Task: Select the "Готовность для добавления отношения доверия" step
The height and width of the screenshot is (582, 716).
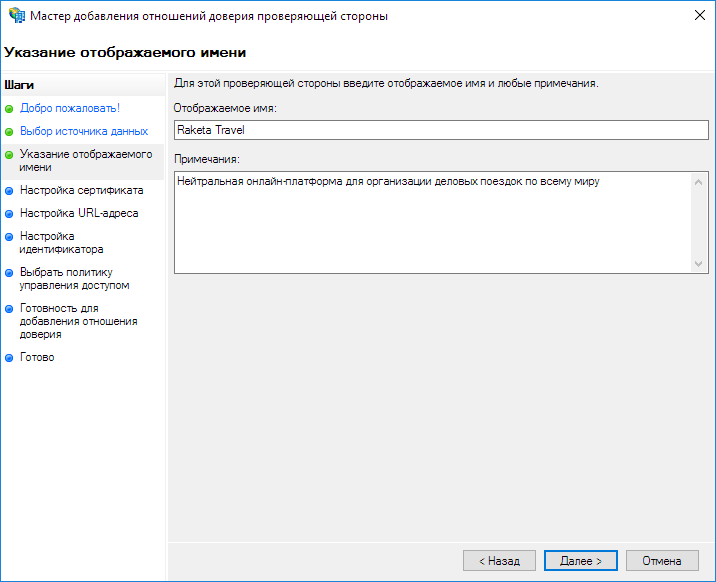Action: [78, 321]
